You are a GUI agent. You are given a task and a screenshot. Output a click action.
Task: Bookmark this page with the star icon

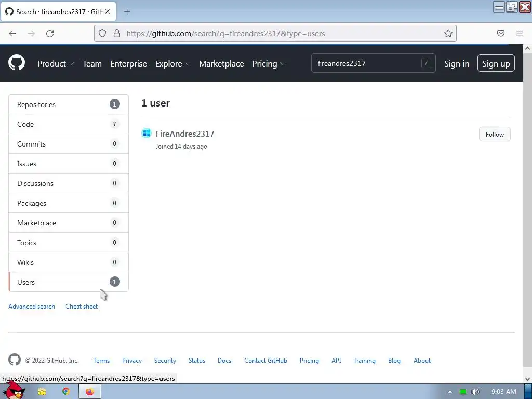tap(448, 33)
